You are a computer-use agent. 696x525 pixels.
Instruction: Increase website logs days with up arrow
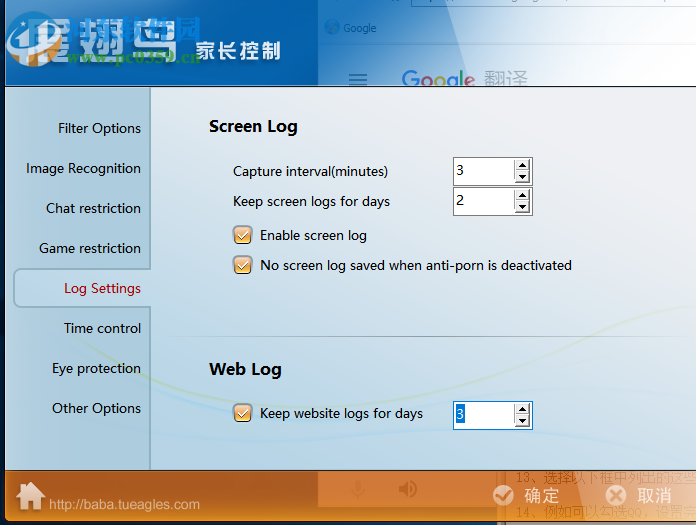522,410
